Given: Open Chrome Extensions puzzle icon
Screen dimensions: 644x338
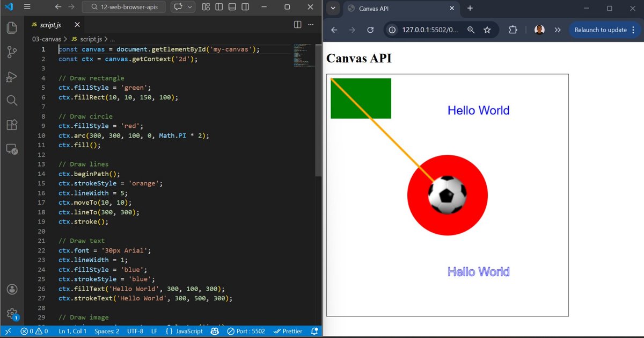Looking at the screenshot, I should click(513, 30).
